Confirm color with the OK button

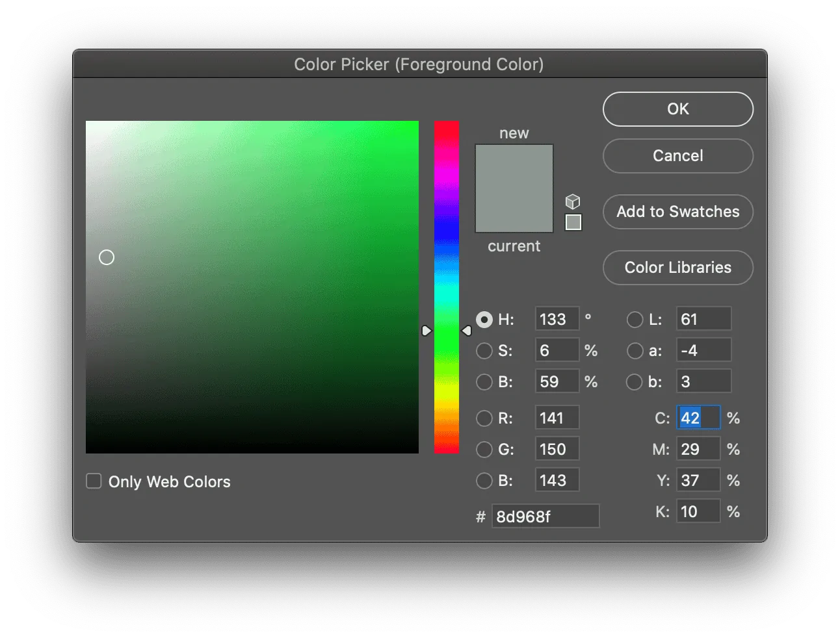(678, 109)
